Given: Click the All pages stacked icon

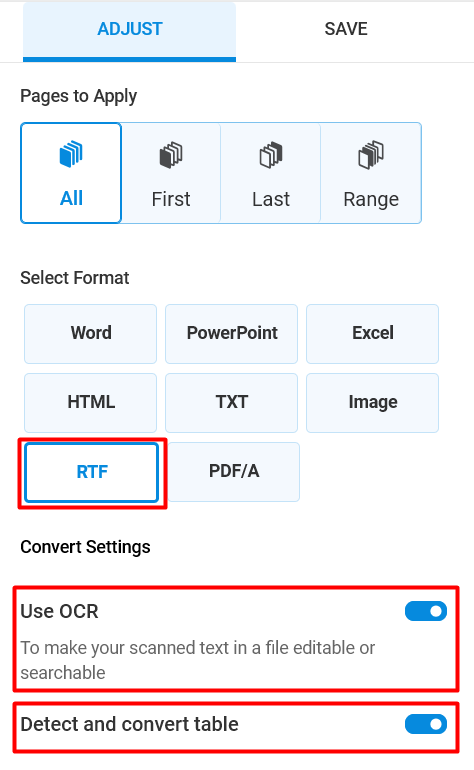Looking at the screenshot, I should (x=71, y=154).
